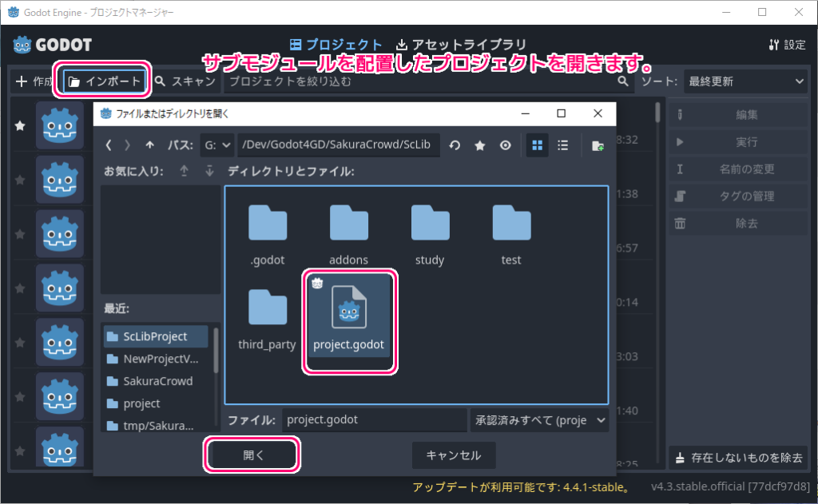This screenshot has width=818, height=504.
Task: Choose SakuraCrowd in recent list
Action: point(156,381)
